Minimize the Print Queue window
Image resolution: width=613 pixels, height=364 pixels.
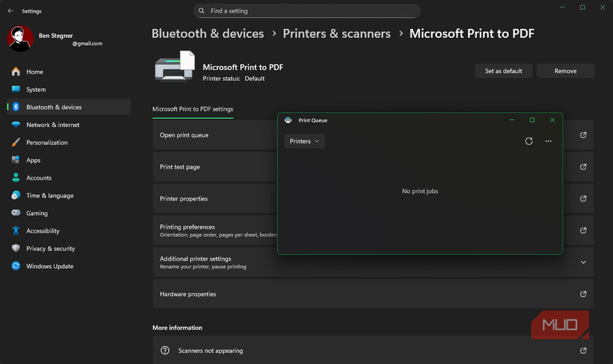[512, 120]
